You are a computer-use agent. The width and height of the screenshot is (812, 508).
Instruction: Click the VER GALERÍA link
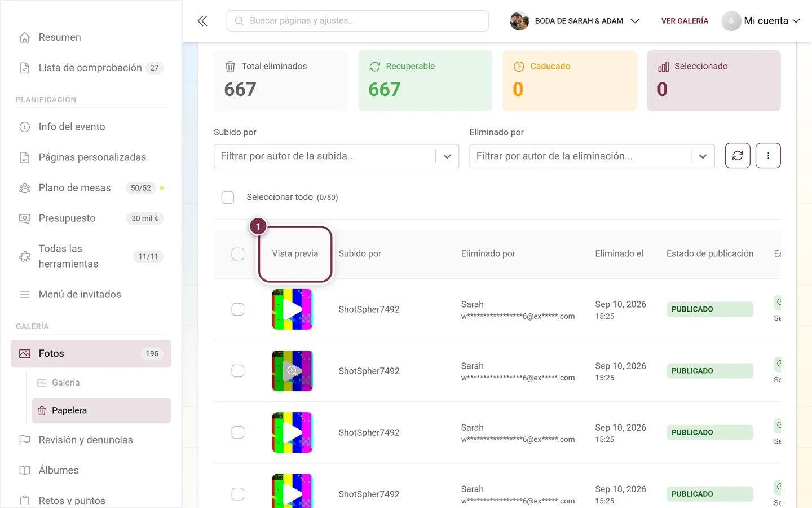coord(685,21)
